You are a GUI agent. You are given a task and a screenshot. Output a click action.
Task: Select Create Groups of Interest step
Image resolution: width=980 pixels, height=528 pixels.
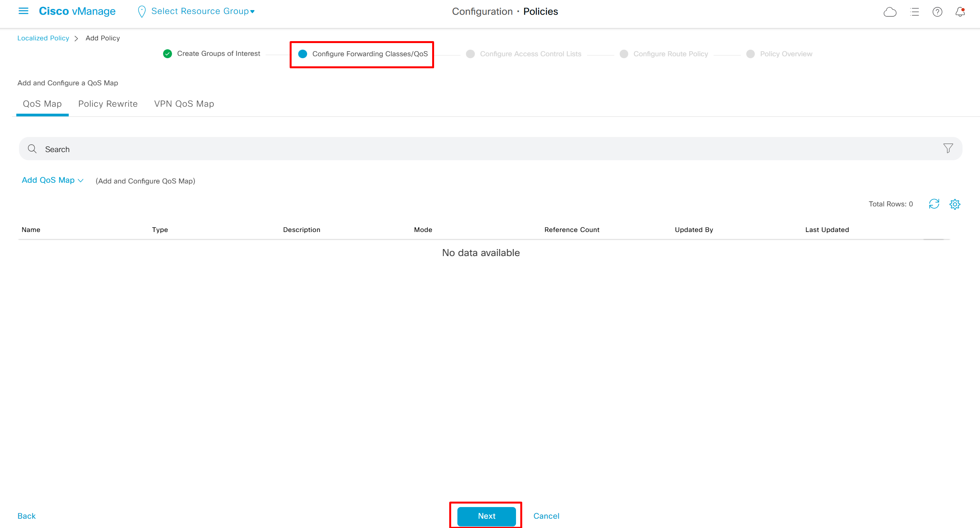click(218, 54)
